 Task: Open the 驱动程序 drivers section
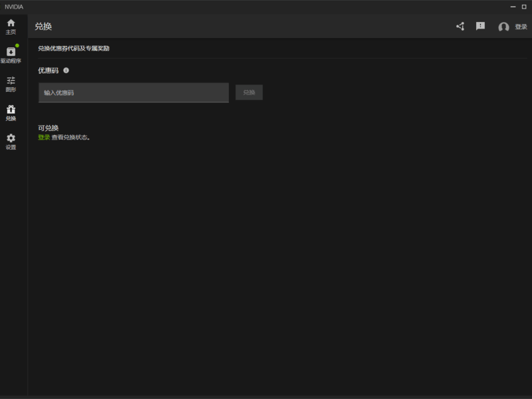pyautogui.click(x=11, y=55)
